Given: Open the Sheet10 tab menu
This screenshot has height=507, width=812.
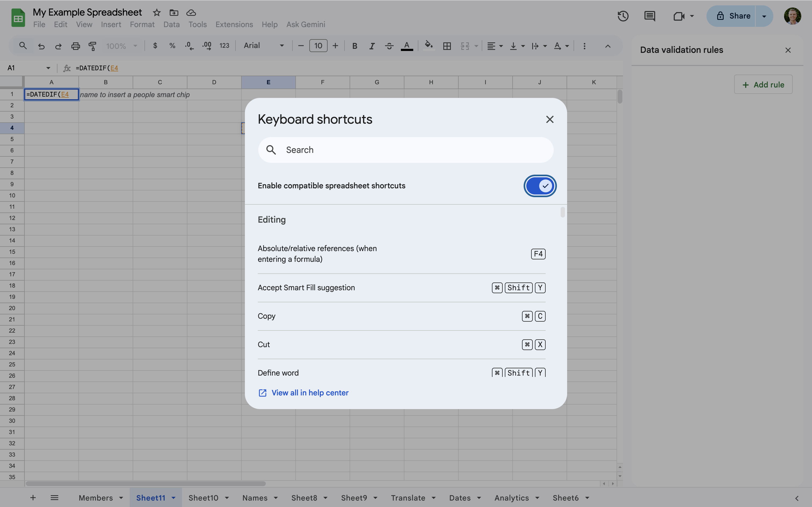Looking at the screenshot, I should (227, 498).
